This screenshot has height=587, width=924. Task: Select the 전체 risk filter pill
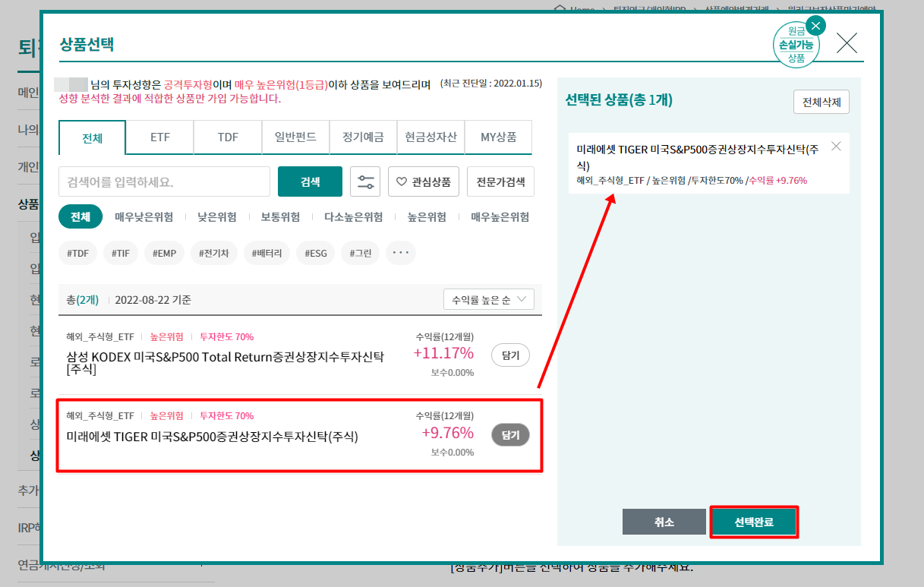[x=80, y=216]
